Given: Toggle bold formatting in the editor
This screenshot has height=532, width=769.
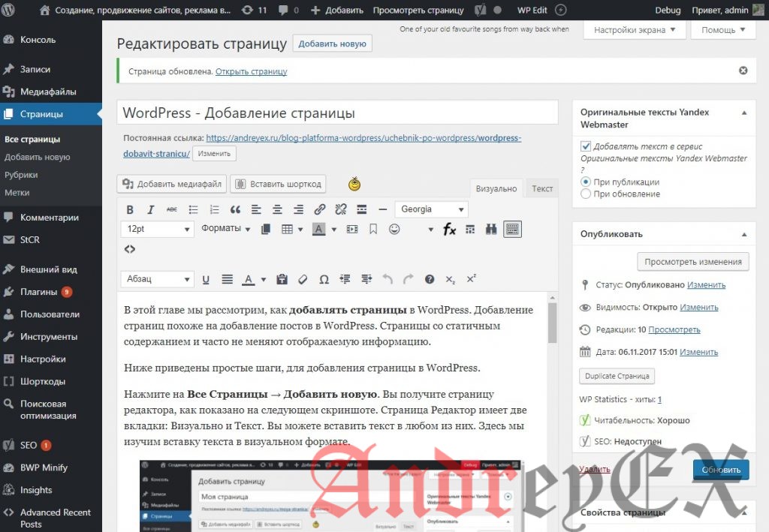Looking at the screenshot, I should point(129,209).
